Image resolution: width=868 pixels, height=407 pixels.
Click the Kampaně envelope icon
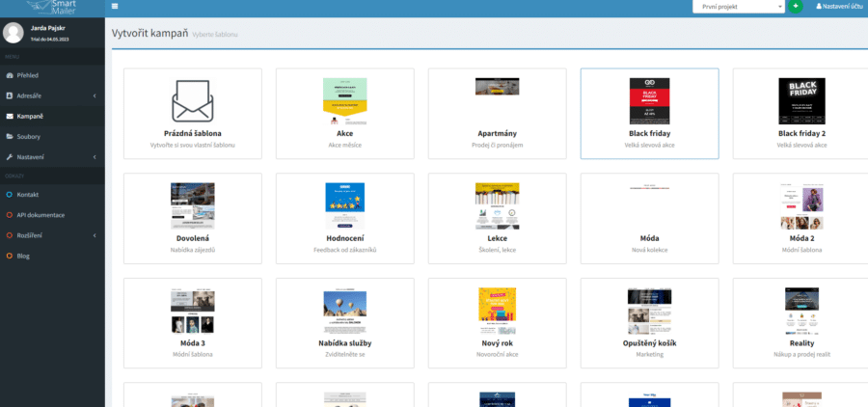coord(10,117)
